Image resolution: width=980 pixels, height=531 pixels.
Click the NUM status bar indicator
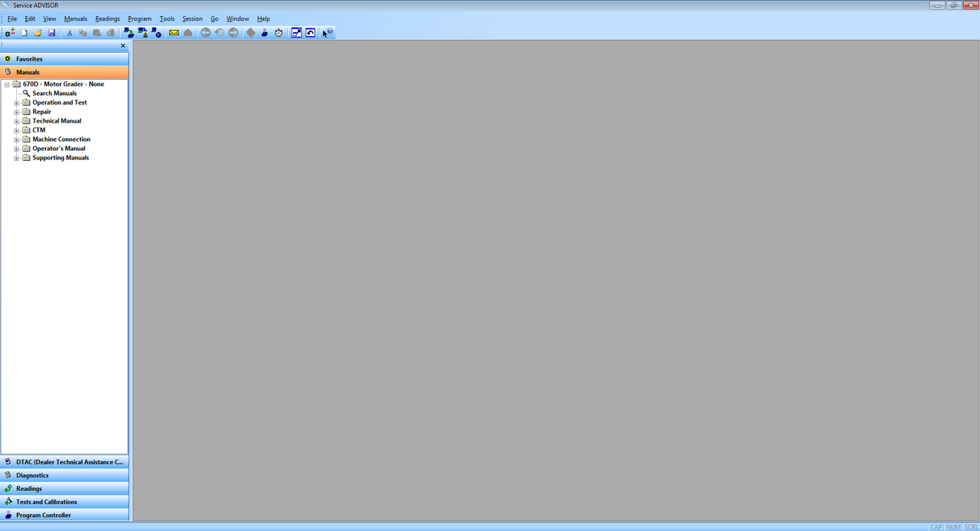tap(953, 527)
